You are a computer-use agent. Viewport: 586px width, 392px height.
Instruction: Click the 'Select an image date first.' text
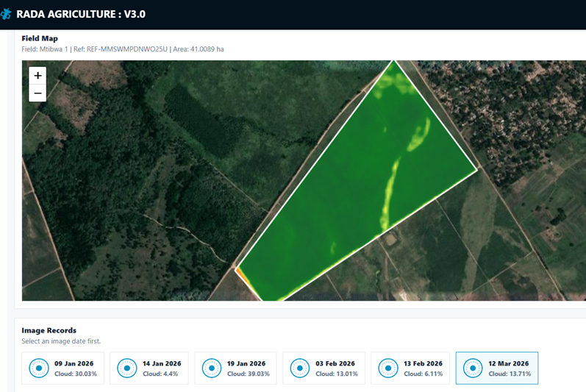[61, 341]
